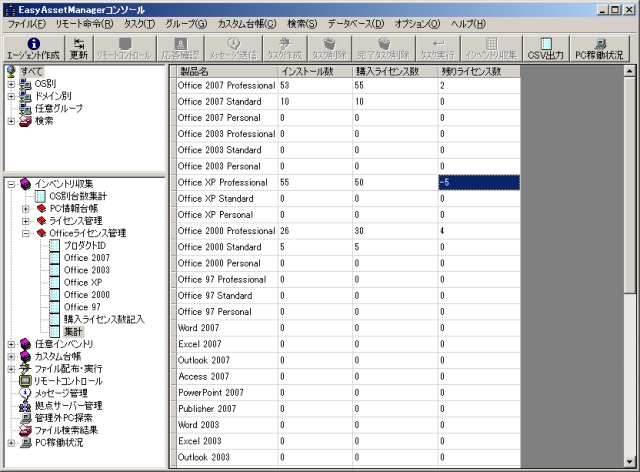
Task: Click the vertical scrollbar thumb
Action: pyautogui.click(x=630, y=185)
